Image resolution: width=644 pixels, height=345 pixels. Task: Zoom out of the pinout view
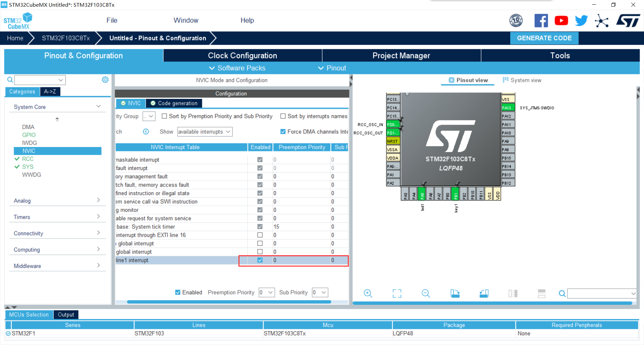pyautogui.click(x=426, y=293)
